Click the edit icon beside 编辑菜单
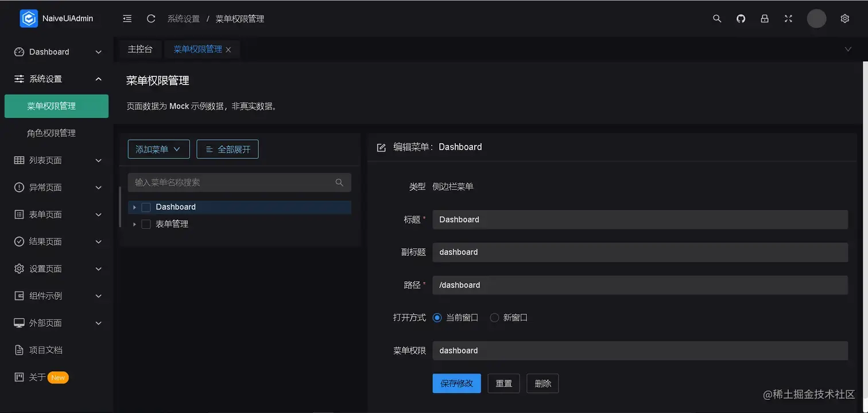 381,147
